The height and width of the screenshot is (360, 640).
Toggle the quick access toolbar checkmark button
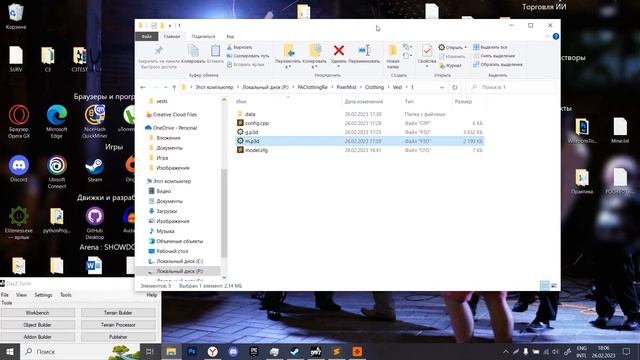[x=154, y=26]
